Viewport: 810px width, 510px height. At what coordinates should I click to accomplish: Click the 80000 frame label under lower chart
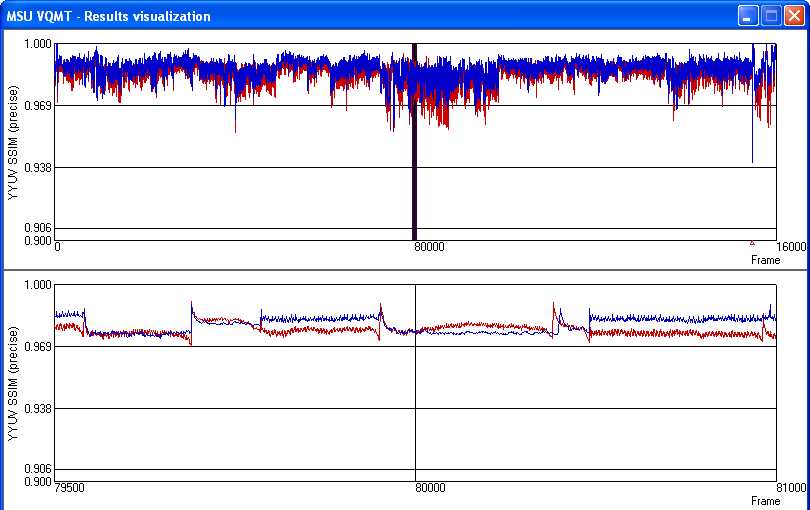[430, 488]
